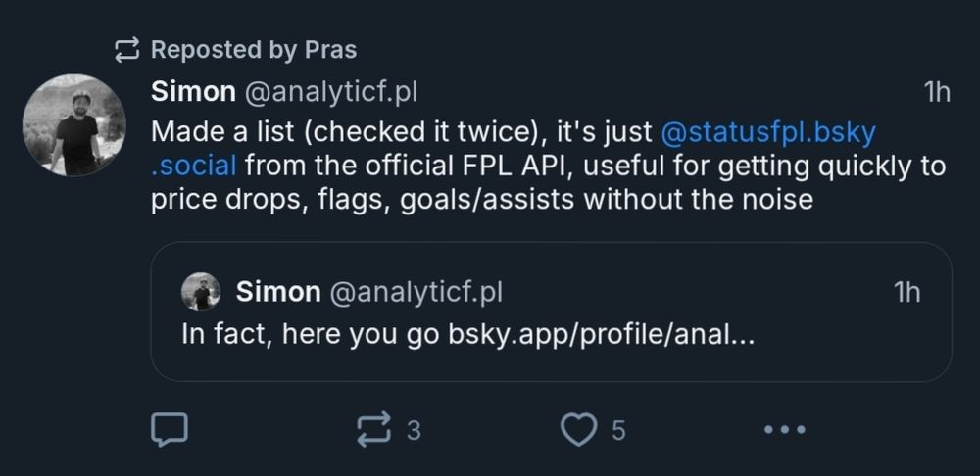The image size is (980, 476).
Task: Click the repost count of 3
Action: click(414, 429)
